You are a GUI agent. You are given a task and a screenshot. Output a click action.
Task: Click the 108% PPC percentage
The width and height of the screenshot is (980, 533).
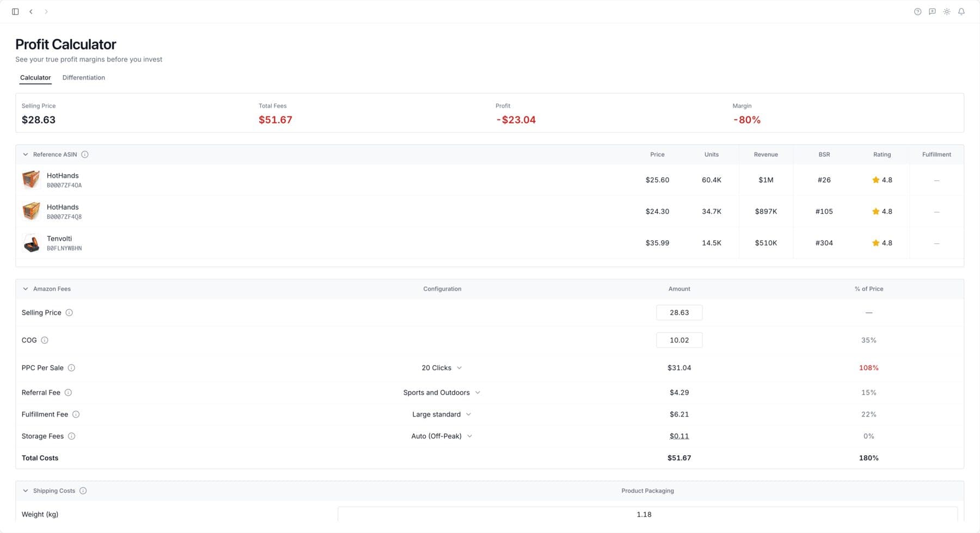point(869,368)
